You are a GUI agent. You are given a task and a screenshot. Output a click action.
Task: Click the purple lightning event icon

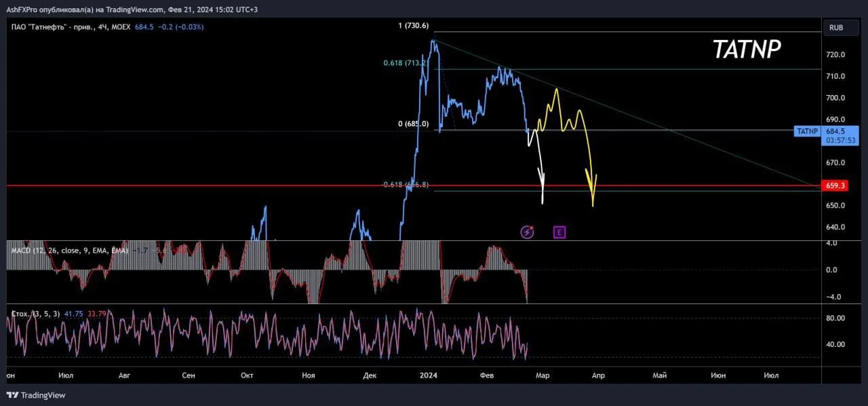[x=527, y=232]
